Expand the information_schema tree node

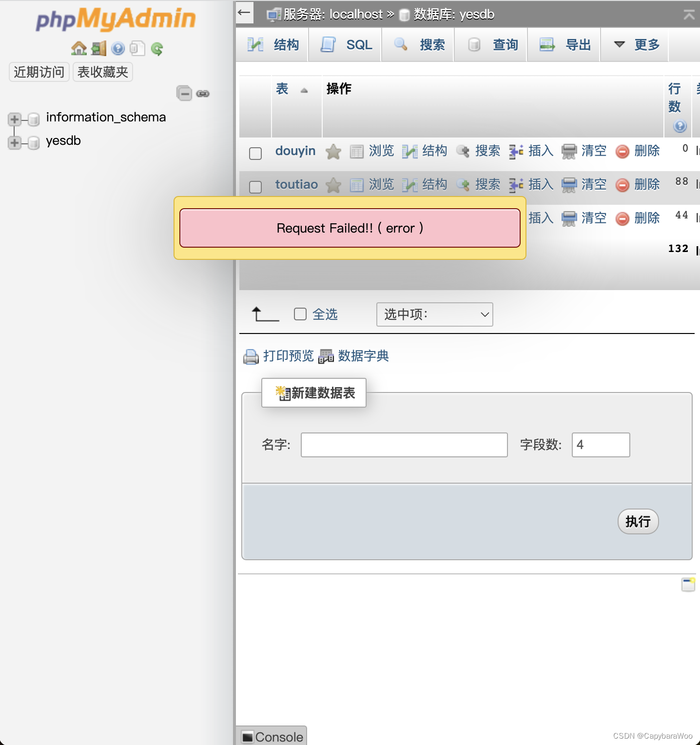tap(14, 119)
